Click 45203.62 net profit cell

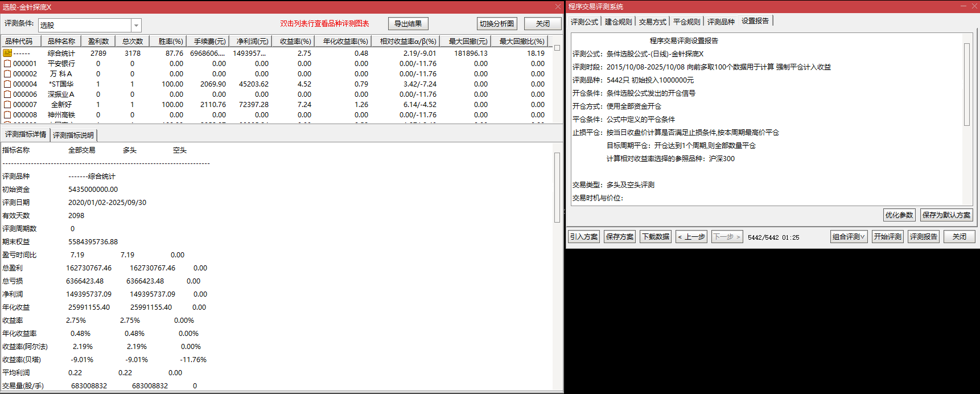click(254, 84)
